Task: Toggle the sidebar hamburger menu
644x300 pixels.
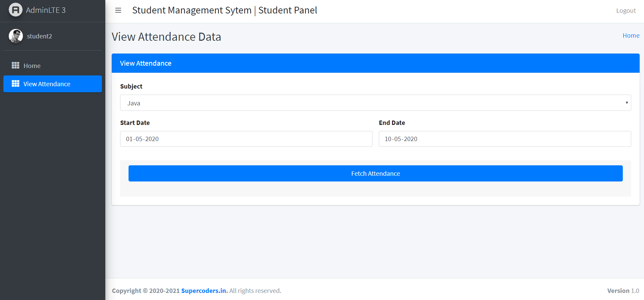Action: point(118,10)
